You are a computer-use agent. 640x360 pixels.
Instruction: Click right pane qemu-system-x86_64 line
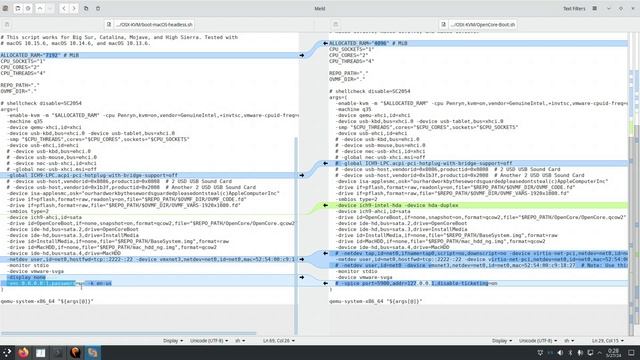click(376, 301)
